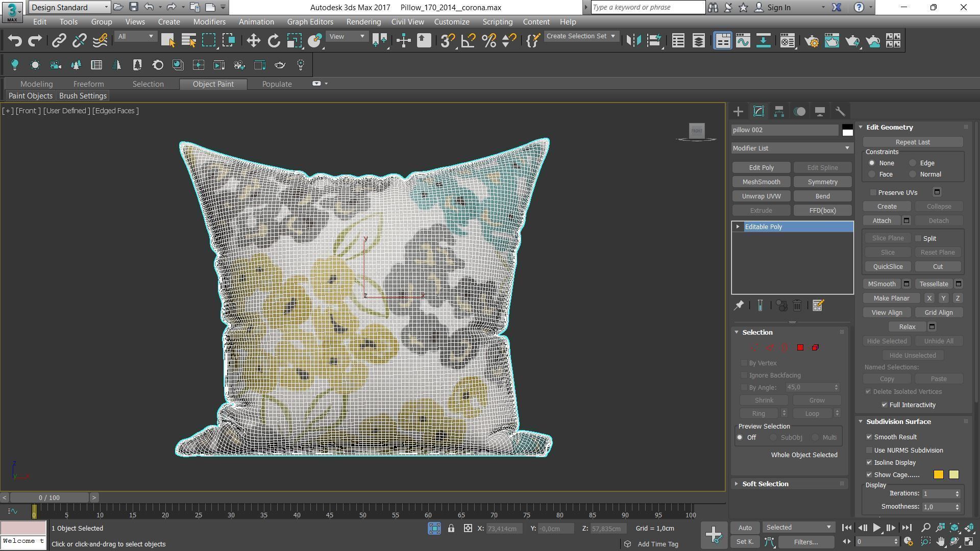The image size is (980, 551).
Task: Switch to the Create command panel tab
Action: click(738, 111)
